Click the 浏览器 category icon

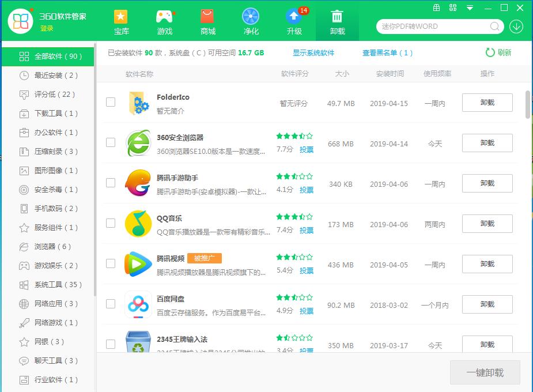point(24,247)
